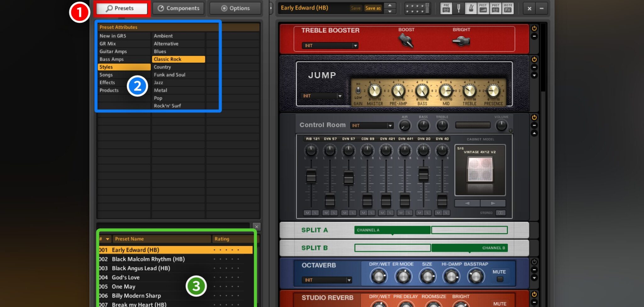Collapse the Jump module with its chevron
Screen dimensions: 644x307
click(535, 75)
